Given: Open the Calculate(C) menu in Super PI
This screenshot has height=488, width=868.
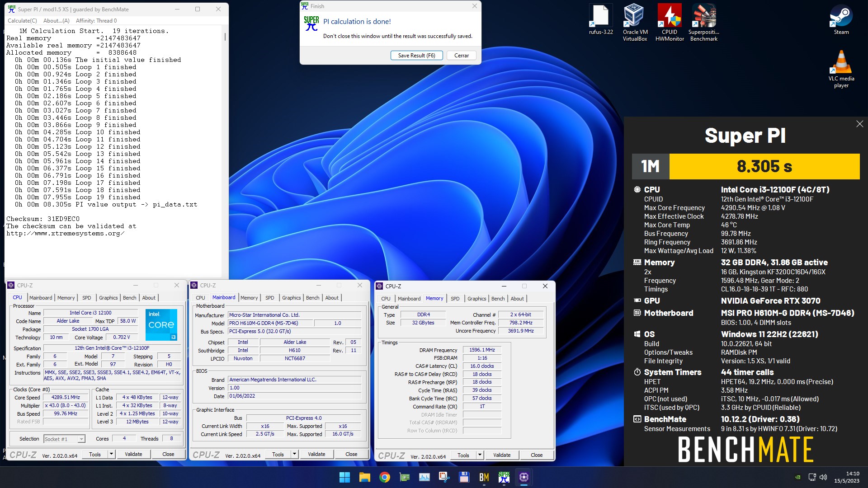Looking at the screenshot, I should tap(22, 20).
